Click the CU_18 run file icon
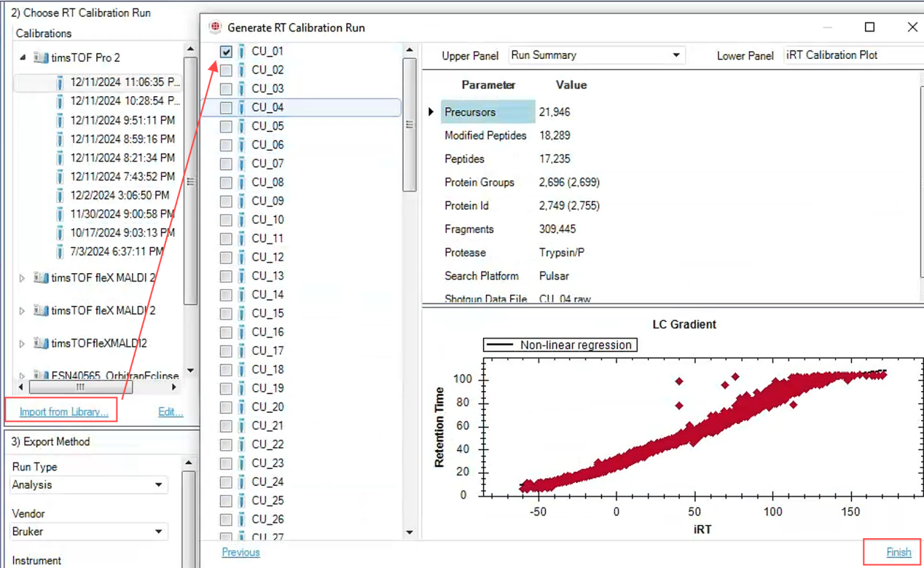924x568 pixels. [242, 370]
